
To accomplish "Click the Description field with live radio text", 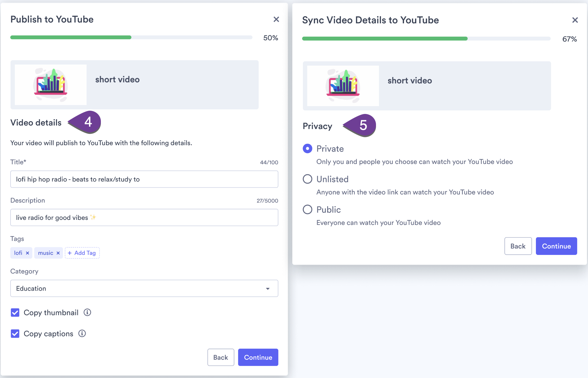I will [x=144, y=217].
